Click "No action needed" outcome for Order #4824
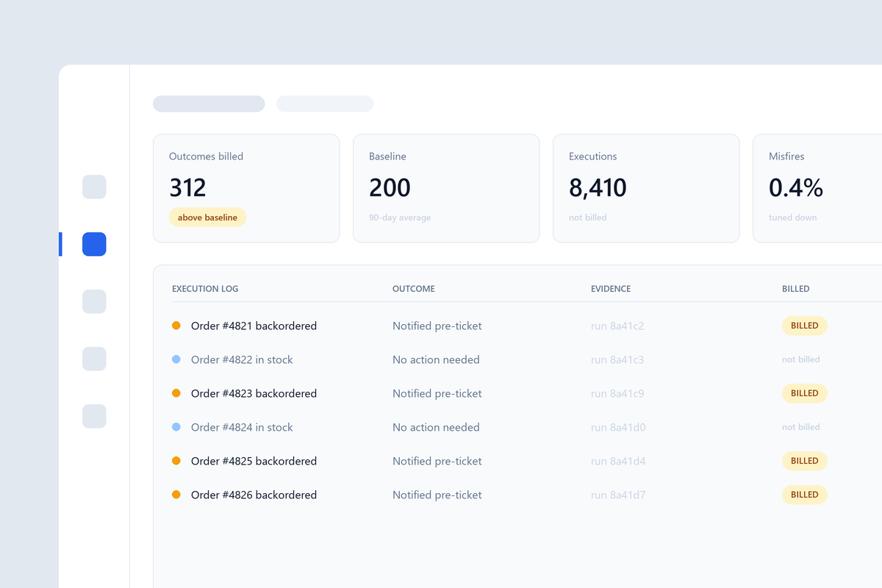Screen dimensions: 882x588 point(436,427)
